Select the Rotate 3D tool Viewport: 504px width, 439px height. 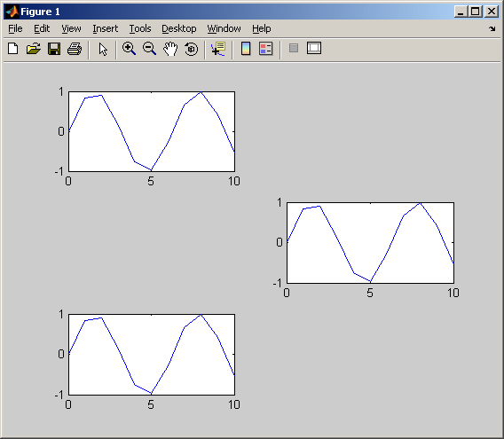[192, 49]
